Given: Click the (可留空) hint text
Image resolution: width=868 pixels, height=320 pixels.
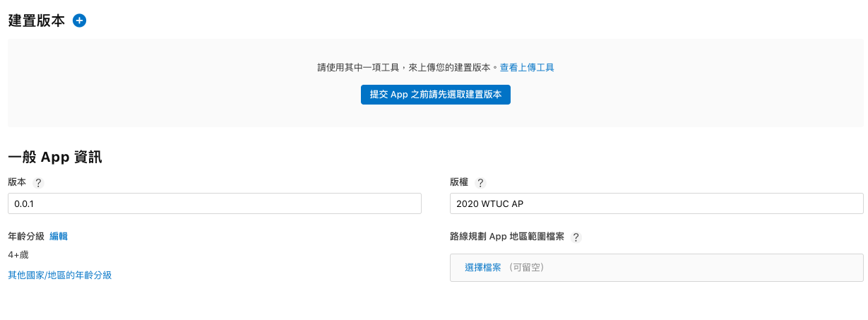Looking at the screenshot, I should pos(526,268).
